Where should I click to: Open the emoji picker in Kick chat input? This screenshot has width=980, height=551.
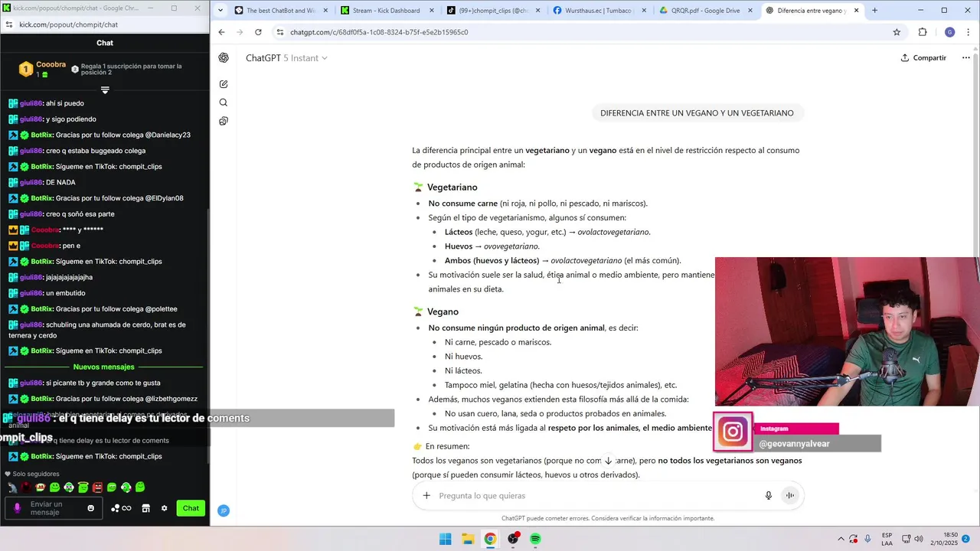(91, 508)
